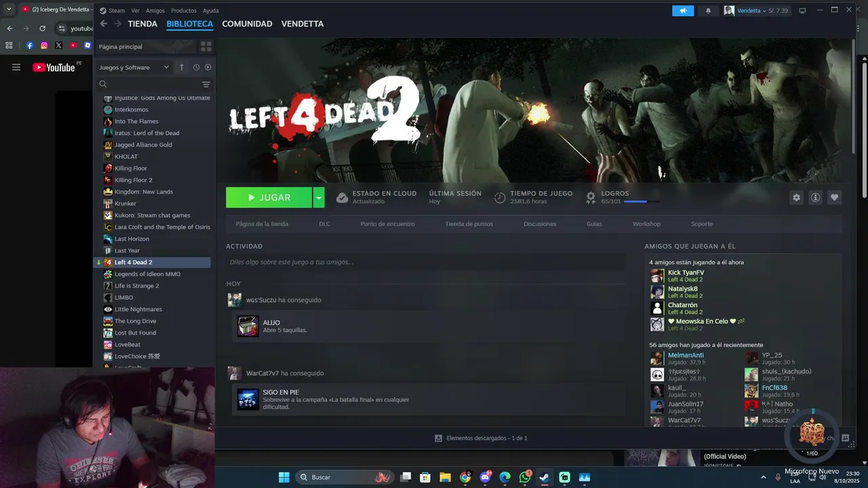This screenshot has height=488, width=868.
Task: Open the Guías tab
Action: tap(594, 224)
